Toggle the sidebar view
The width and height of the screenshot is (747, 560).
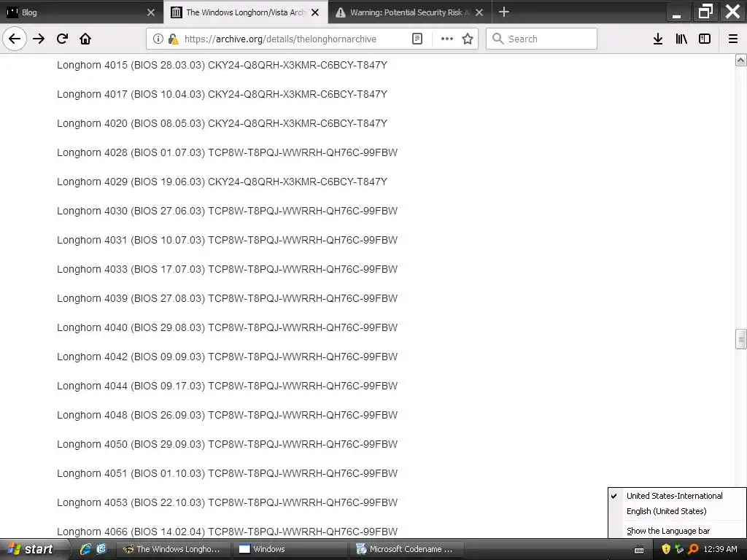tap(705, 39)
